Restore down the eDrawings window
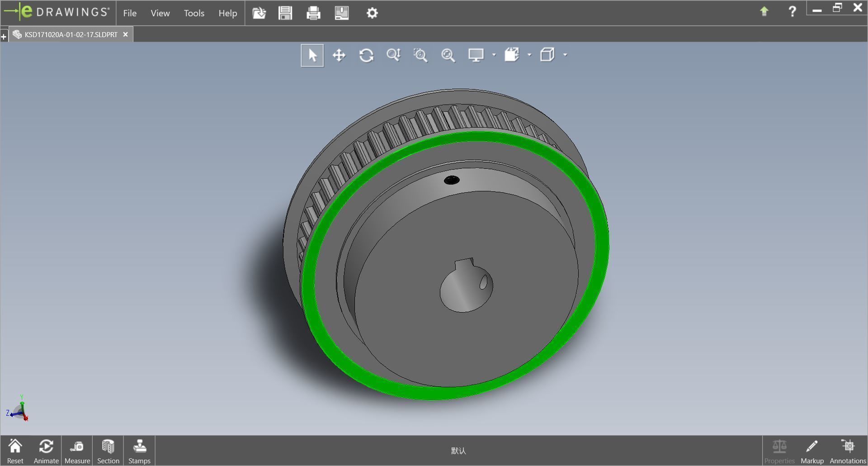The image size is (868, 466). click(x=837, y=8)
